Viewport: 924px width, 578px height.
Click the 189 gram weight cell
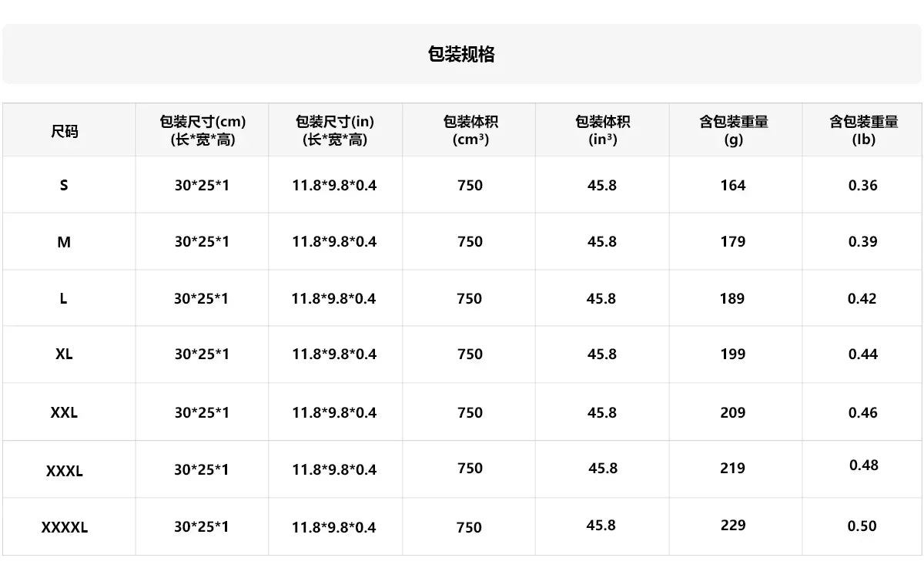pos(732,299)
